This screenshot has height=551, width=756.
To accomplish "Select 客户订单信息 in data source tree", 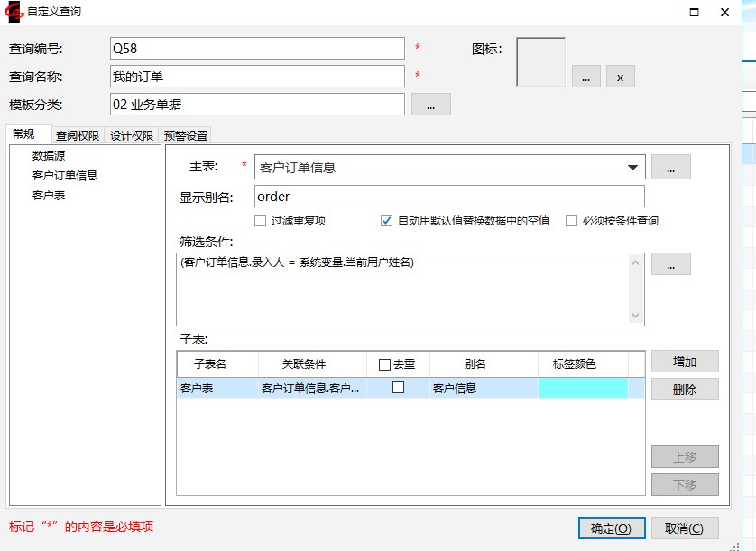I will (65, 176).
